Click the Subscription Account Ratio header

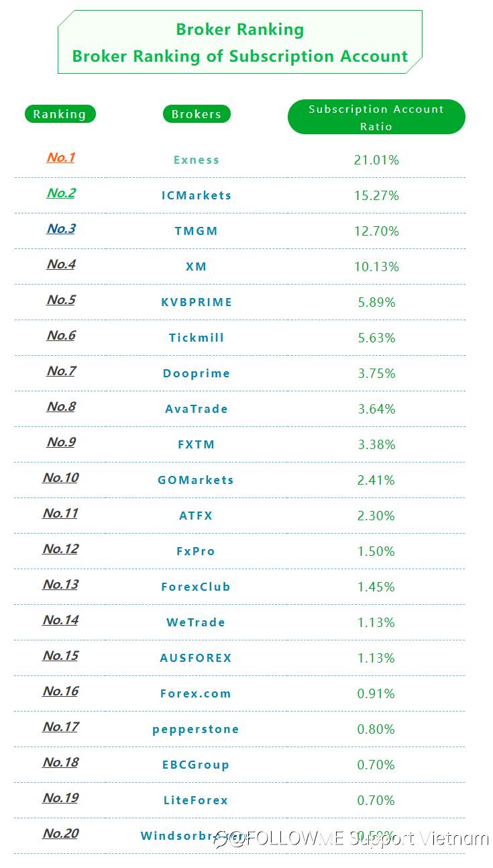click(376, 117)
